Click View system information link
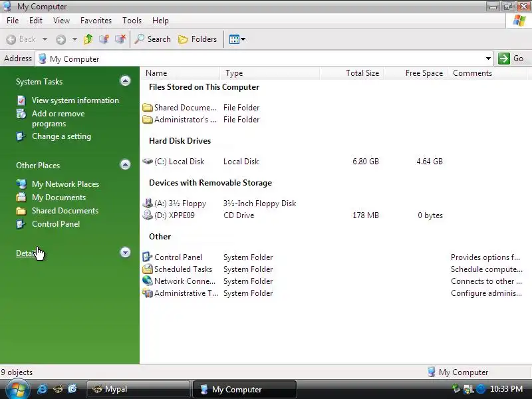Screen dimensions: 532x399 pos(75,100)
